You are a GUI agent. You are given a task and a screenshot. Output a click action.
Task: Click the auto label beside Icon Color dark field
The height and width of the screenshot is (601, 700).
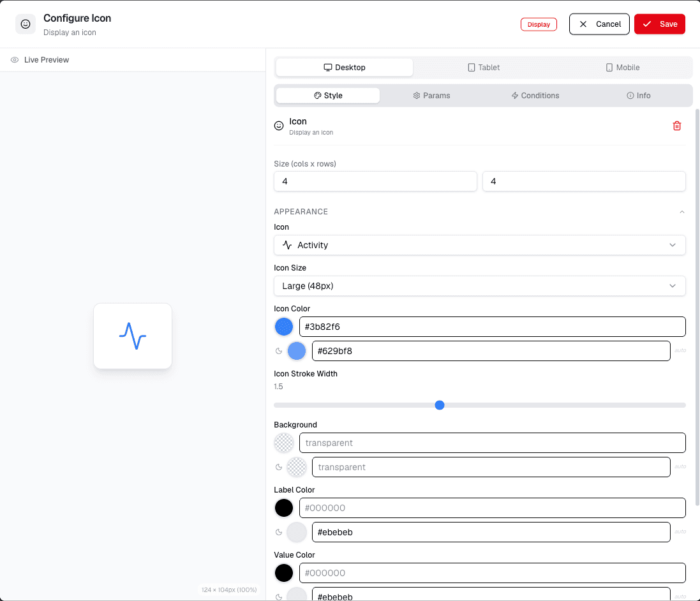click(680, 350)
